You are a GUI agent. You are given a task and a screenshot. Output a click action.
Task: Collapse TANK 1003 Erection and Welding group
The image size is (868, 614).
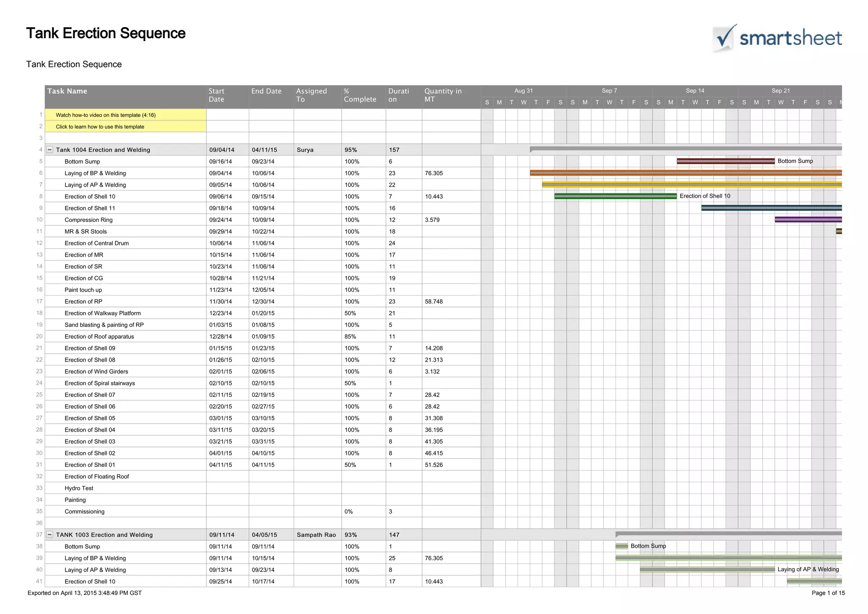[50, 535]
